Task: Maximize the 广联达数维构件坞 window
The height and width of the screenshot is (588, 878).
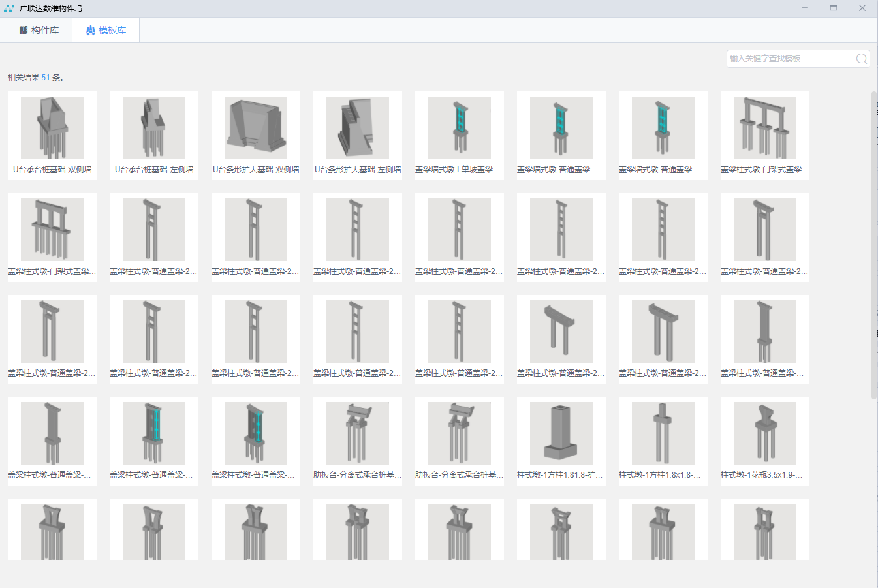Action: [834, 8]
